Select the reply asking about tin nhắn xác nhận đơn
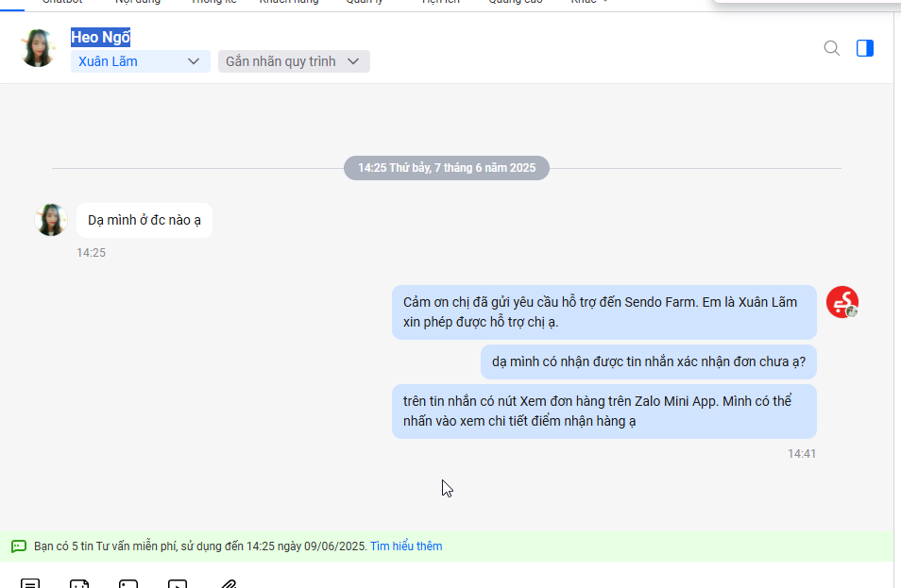Screen dimensions: 901x588 point(649,361)
